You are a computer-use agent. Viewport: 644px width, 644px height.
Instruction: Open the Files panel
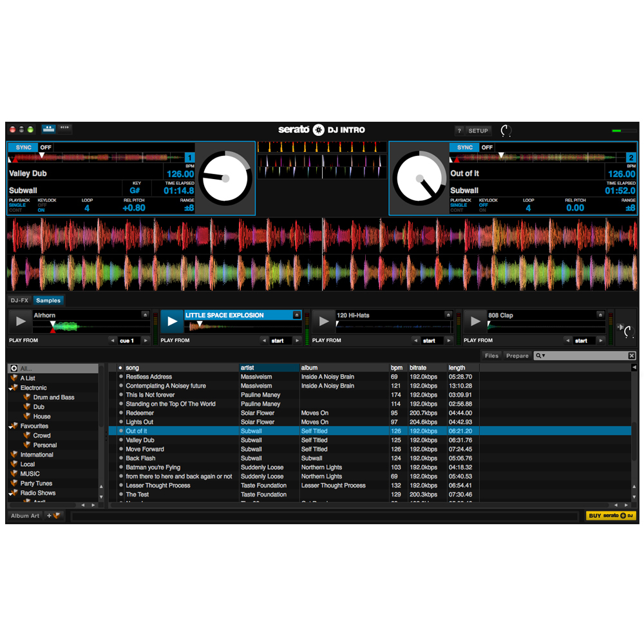point(491,355)
